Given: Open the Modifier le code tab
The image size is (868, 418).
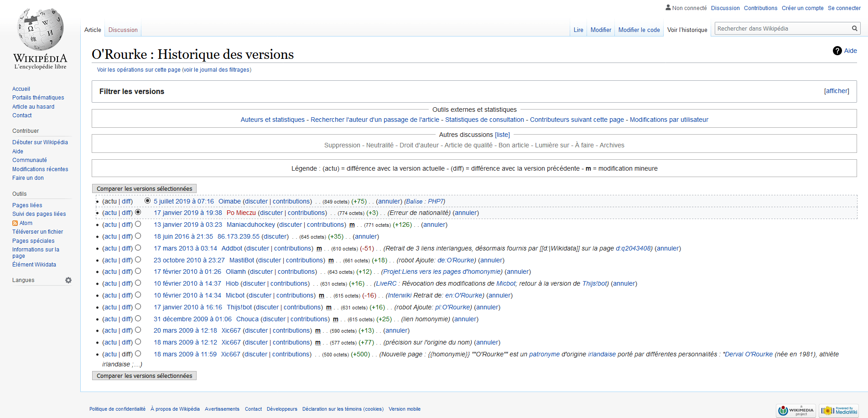Looking at the screenshot, I should (639, 30).
